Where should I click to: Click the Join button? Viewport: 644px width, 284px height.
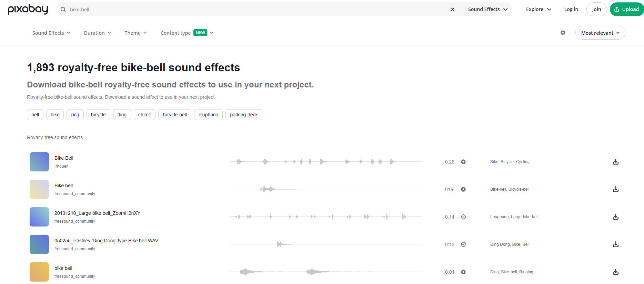point(596,9)
